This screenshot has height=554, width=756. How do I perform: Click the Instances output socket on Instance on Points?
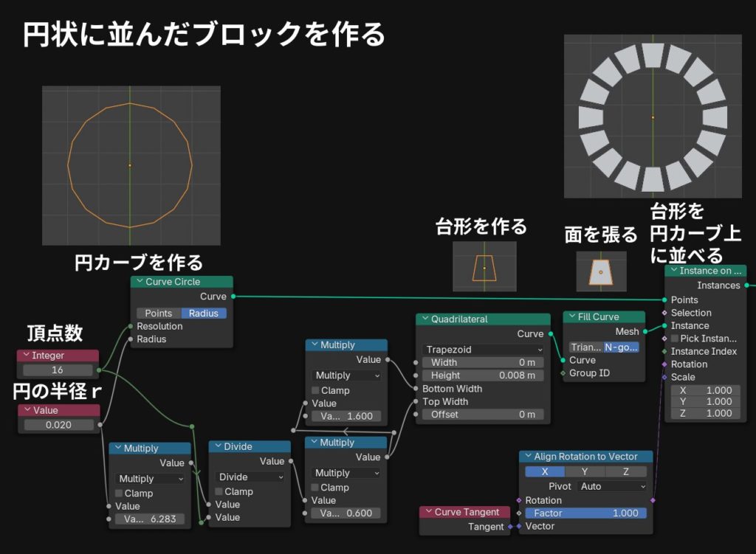[746, 285]
